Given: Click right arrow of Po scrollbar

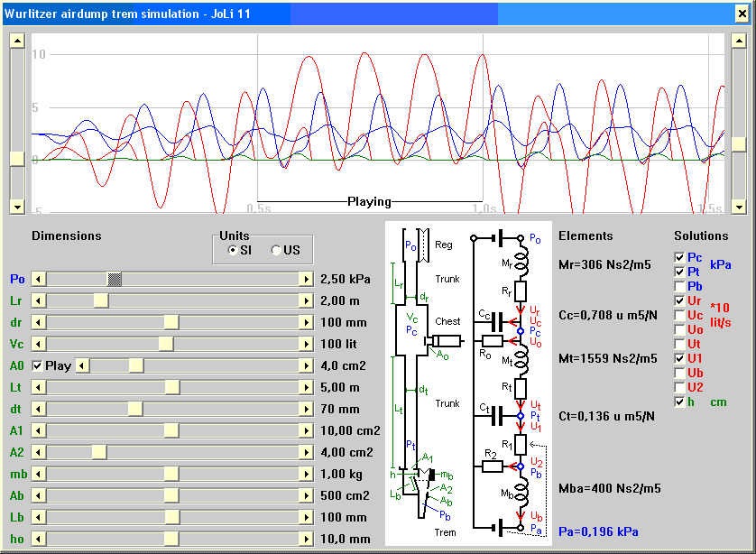Looking at the screenshot, I should (x=306, y=279).
